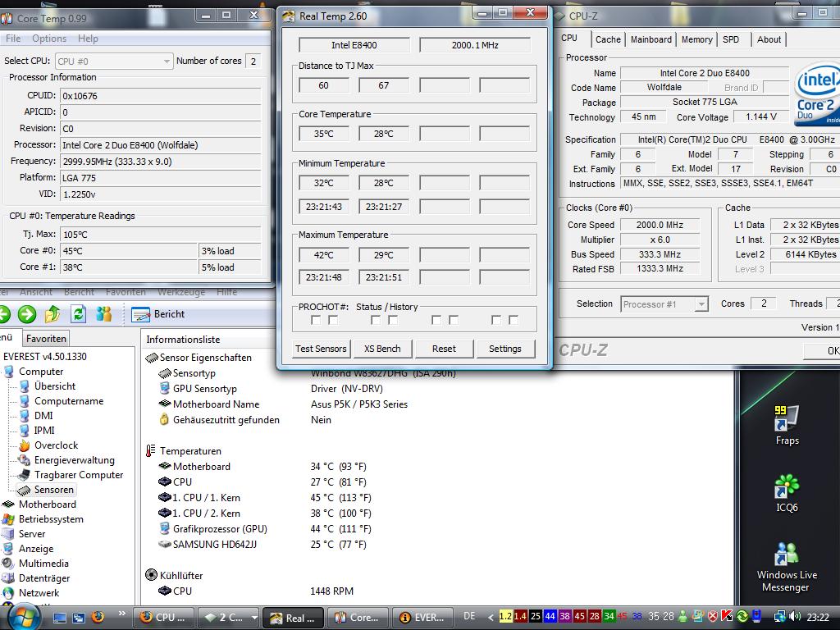The height and width of the screenshot is (630, 840).
Task: Click Reset button in Real Temp
Action: 444,349
